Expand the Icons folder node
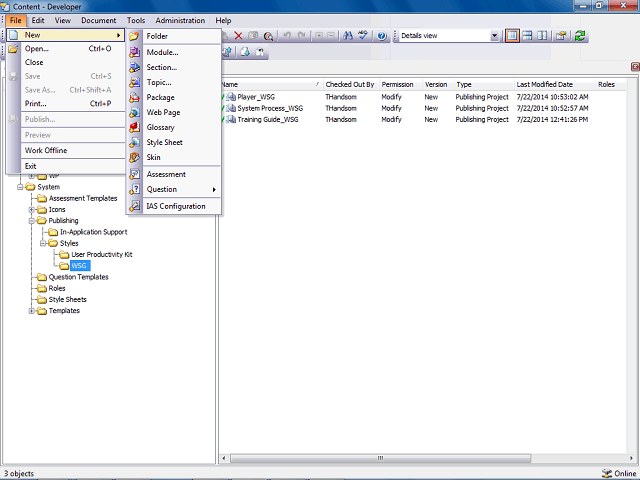The width and height of the screenshot is (640, 480). click(x=31, y=209)
